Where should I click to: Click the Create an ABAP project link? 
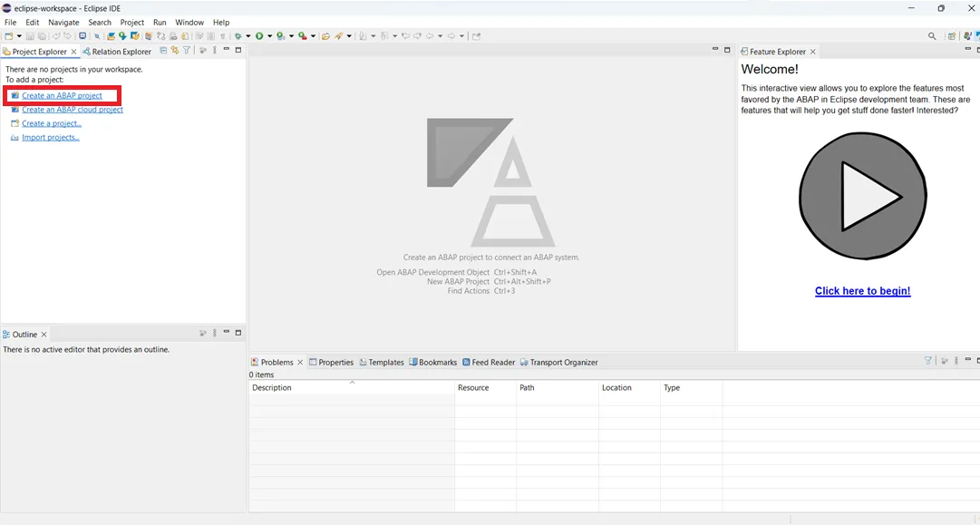click(x=62, y=95)
